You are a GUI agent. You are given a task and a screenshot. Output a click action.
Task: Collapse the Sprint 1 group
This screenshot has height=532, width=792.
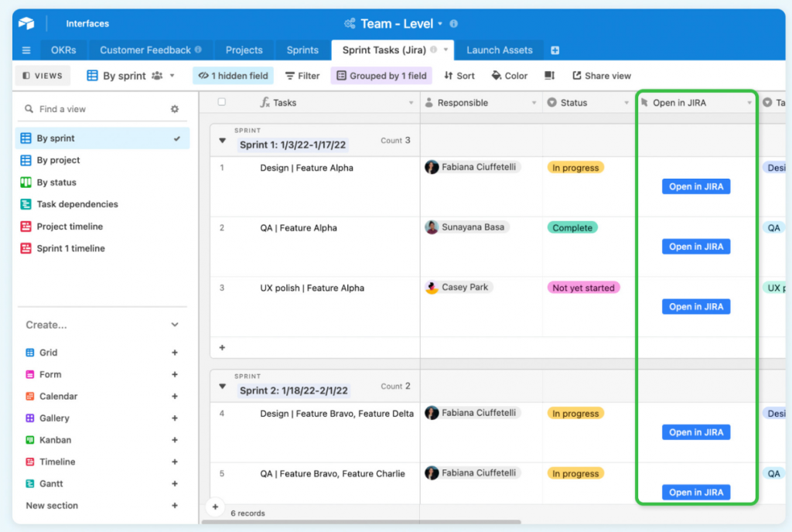point(222,141)
